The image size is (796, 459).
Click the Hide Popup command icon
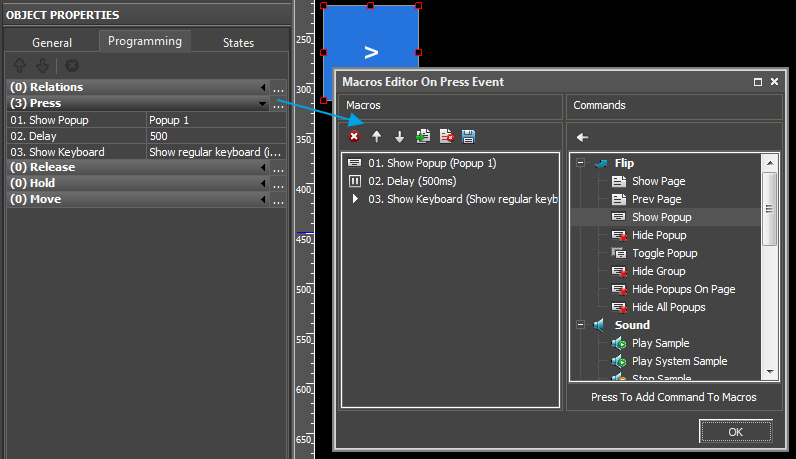tap(619, 235)
